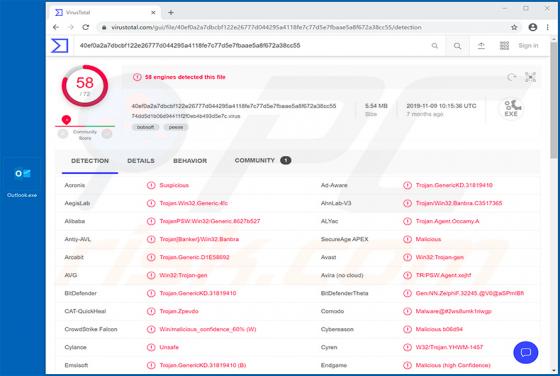This screenshot has height=376, width=560.
Task: Switch to the DETAILS tab
Action: [141, 161]
